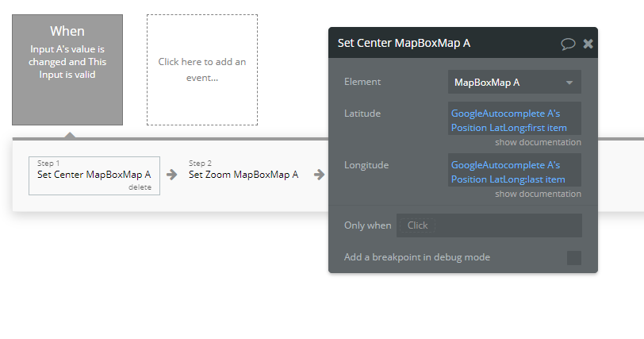This screenshot has width=644, height=339.
Task: Toggle the breakpoint in debug mode checkbox
Action: tap(573, 258)
